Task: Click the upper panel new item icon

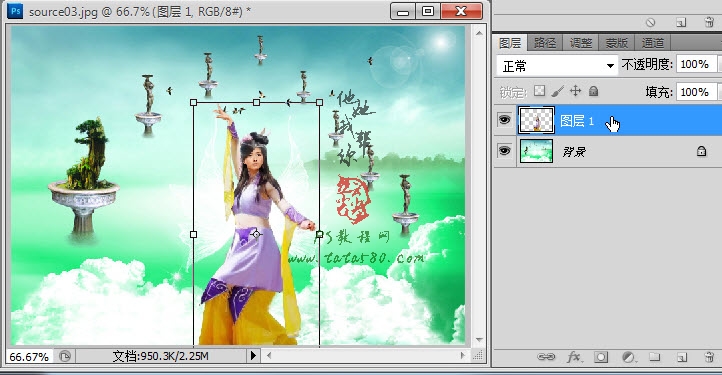Action: point(681,23)
